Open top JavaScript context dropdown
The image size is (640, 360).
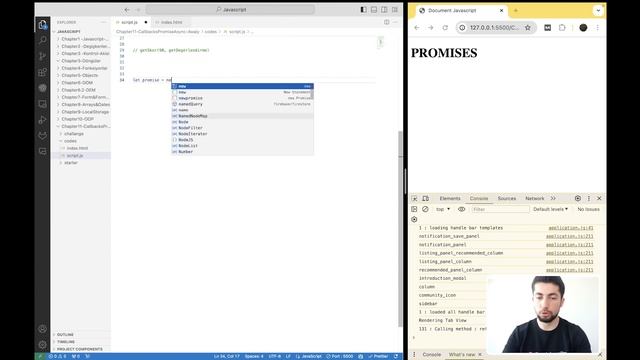pyautogui.click(x=443, y=209)
